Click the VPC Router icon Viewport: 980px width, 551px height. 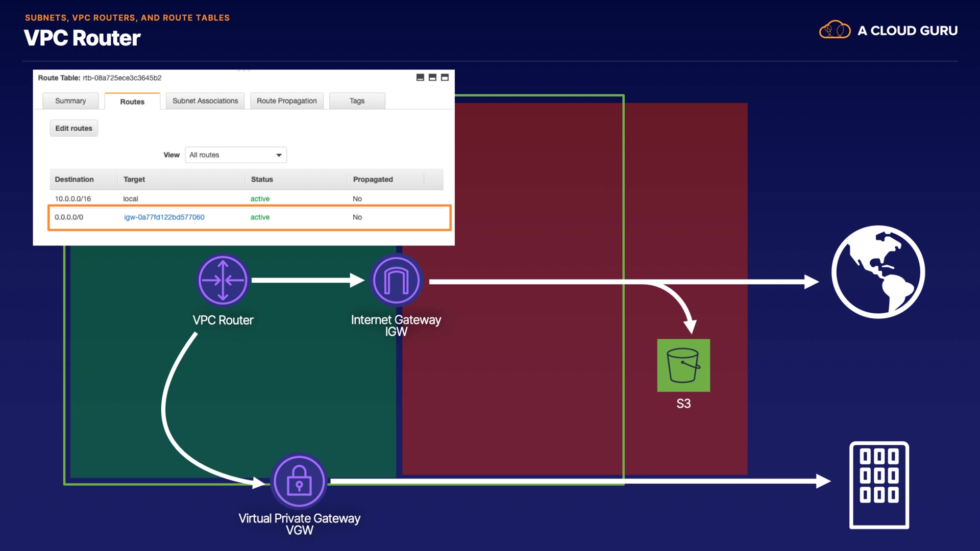click(x=223, y=280)
